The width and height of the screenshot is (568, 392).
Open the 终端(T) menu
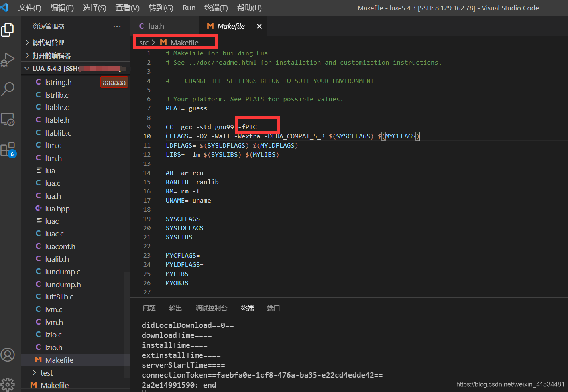[x=216, y=8]
